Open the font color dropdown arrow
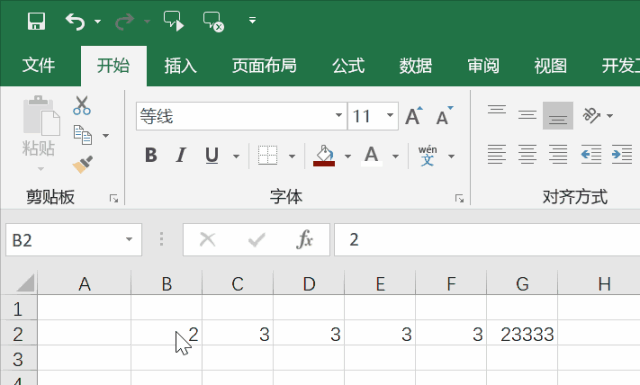This screenshot has width=640, height=385. (x=396, y=156)
